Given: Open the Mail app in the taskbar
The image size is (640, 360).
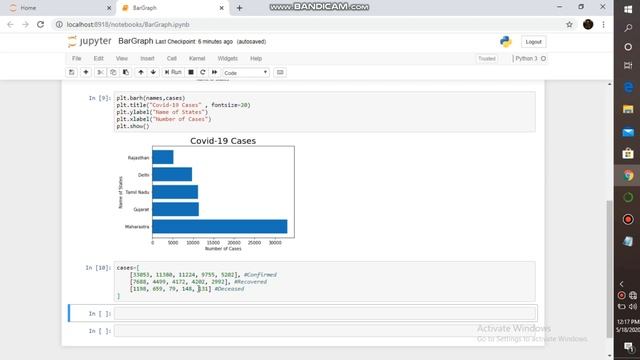Looking at the screenshot, I should 628,132.
